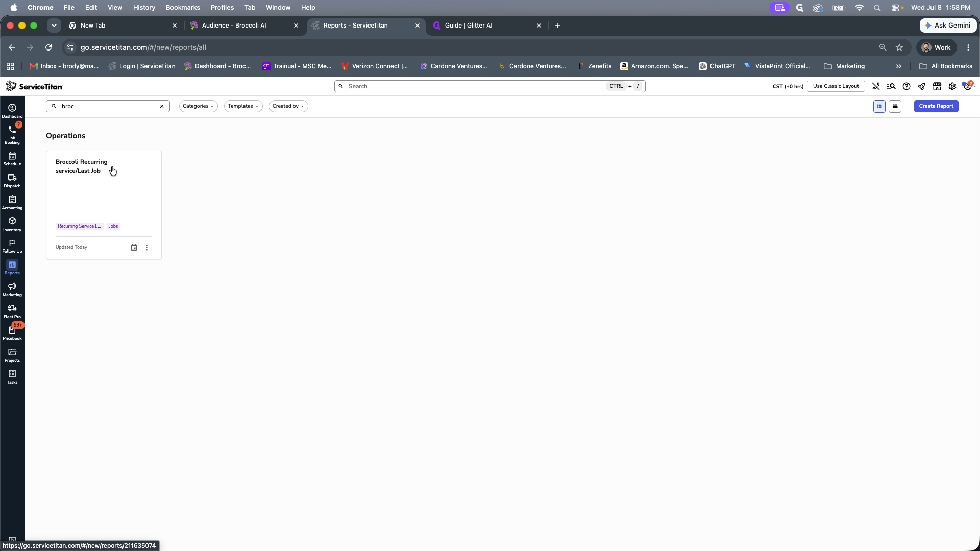Expand the Categories filter dropdown
The width and height of the screenshot is (980, 551).
[x=198, y=106]
